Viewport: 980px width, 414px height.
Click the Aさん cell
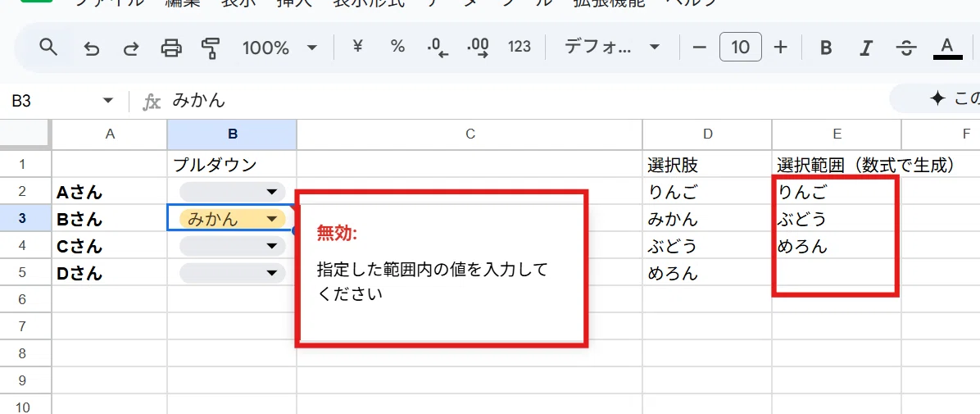(110, 191)
